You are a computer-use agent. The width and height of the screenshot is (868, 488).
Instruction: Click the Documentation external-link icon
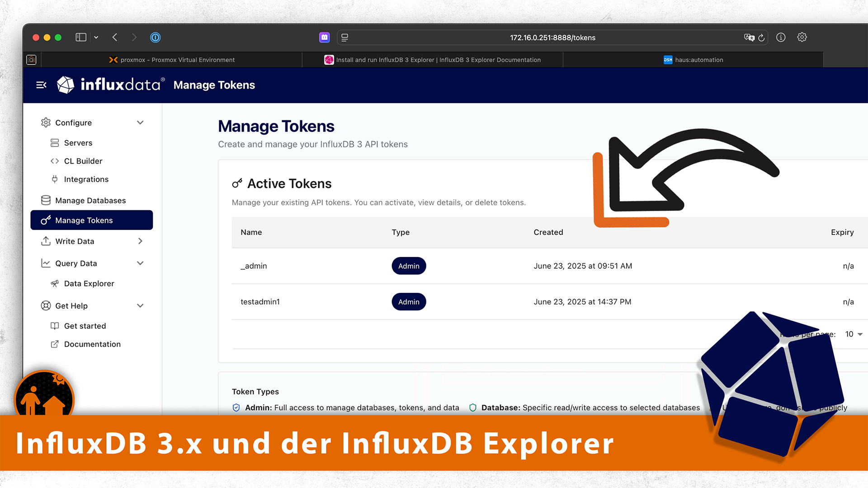[55, 344]
